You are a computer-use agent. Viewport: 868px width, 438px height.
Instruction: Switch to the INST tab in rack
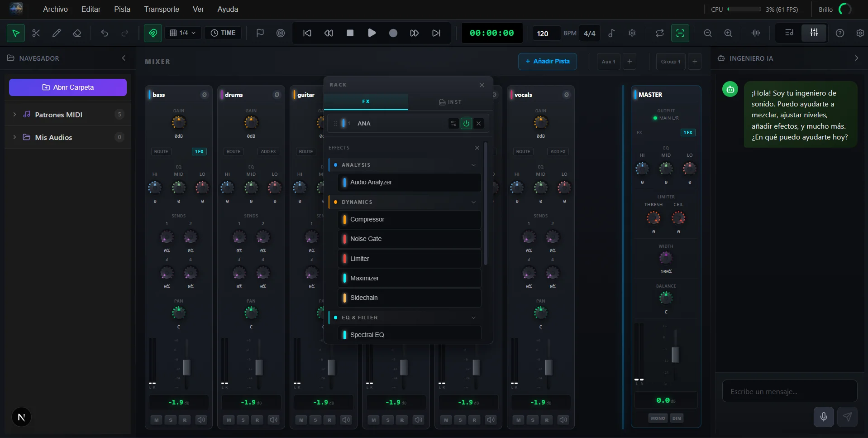click(x=450, y=102)
